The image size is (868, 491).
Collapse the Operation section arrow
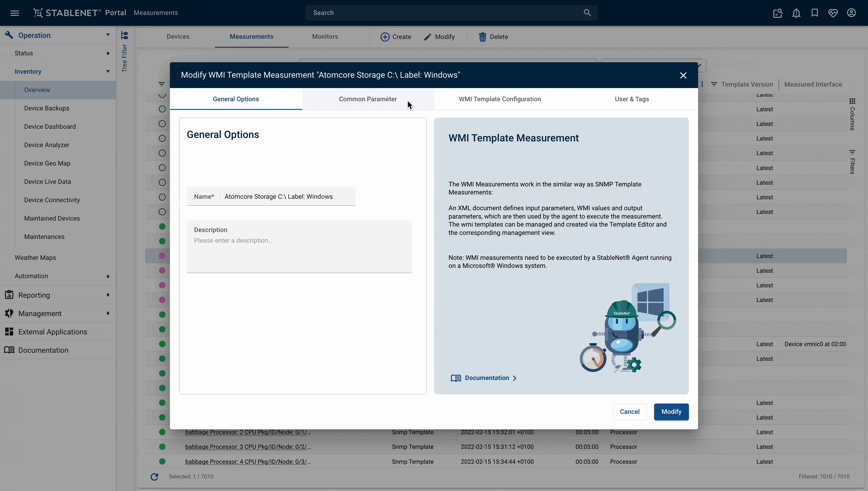[108, 35]
